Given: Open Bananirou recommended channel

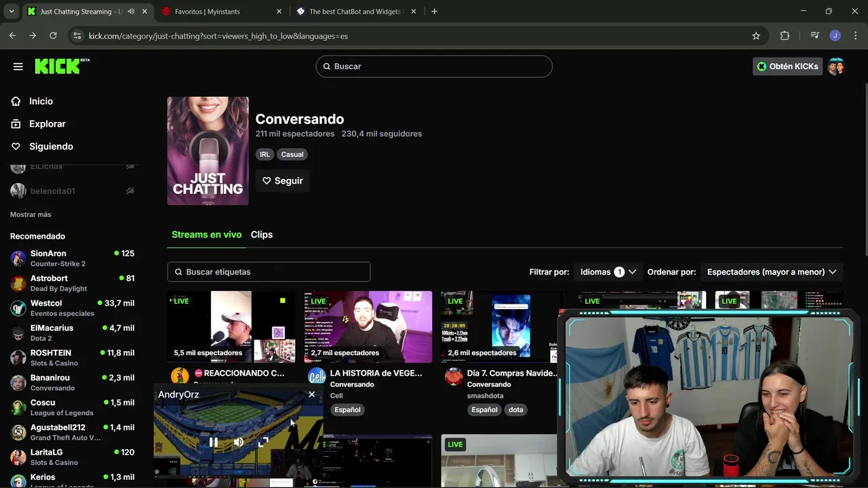Looking at the screenshot, I should coord(73,382).
